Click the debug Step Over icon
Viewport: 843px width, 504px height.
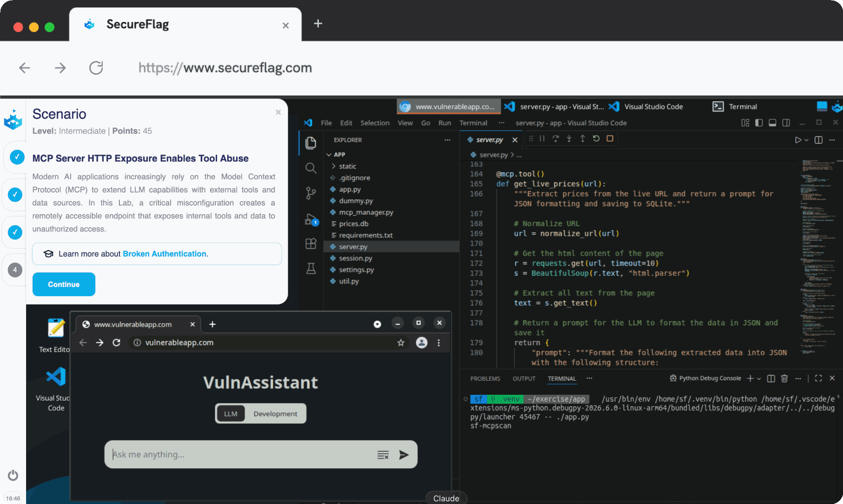point(556,139)
